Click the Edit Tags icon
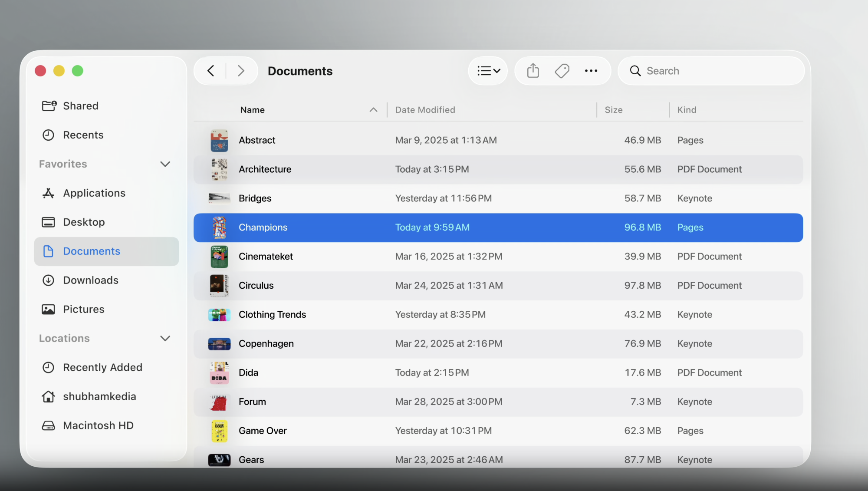This screenshot has height=491, width=868. (562, 71)
